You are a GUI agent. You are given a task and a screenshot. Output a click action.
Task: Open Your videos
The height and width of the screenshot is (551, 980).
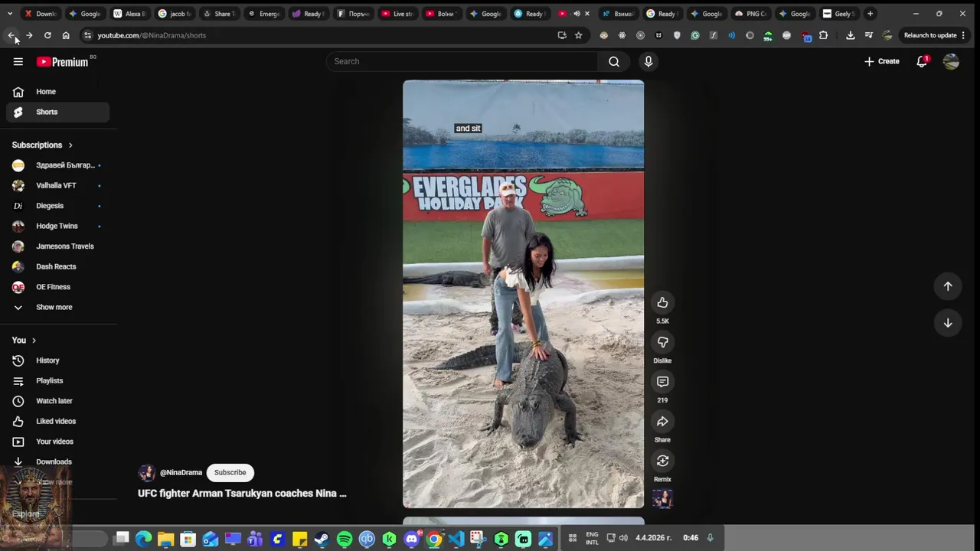click(x=58, y=442)
